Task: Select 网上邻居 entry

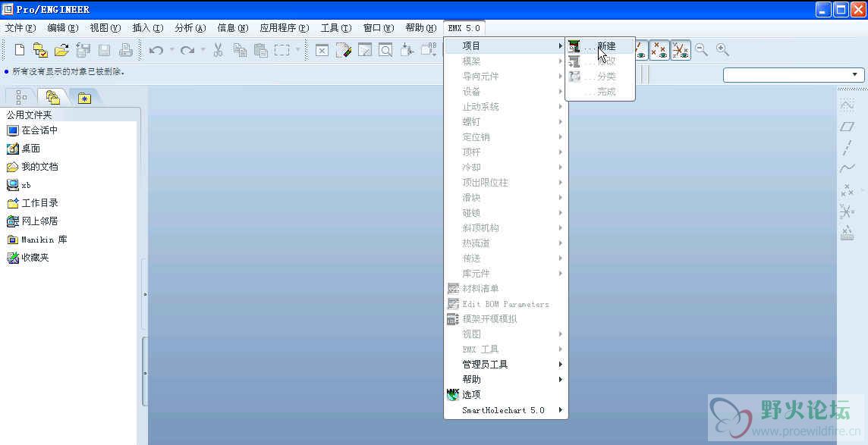Action: point(32,221)
